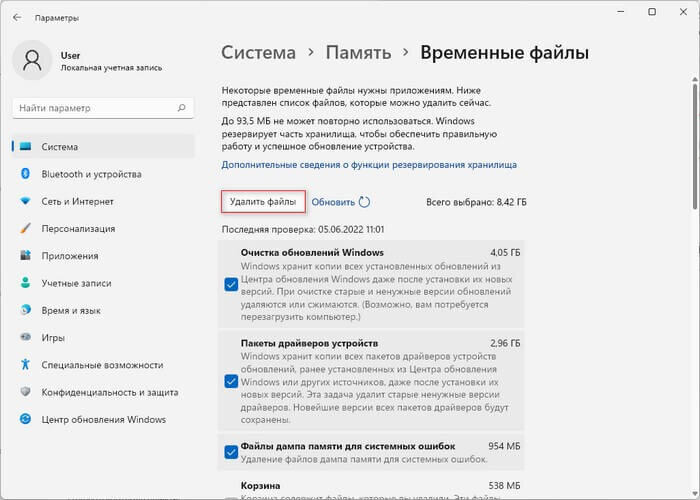Uncheck Файлы дампа памяти checkbox
Image resolution: width=700 pixels, height=500 pixels.
click(231, 452)
